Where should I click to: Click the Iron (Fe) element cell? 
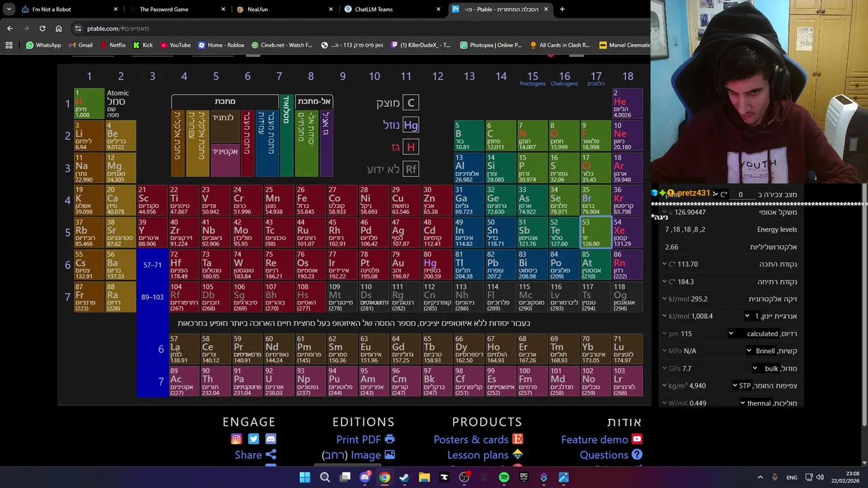tap(311, 201)
